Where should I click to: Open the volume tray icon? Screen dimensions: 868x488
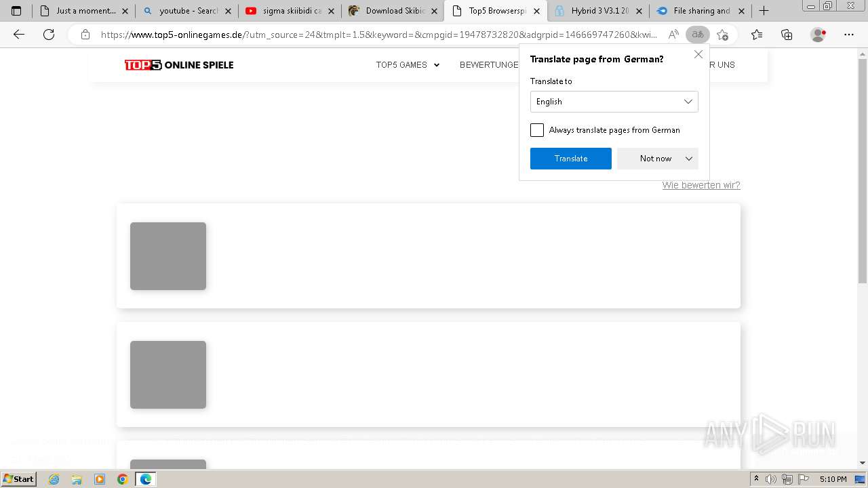771,479
